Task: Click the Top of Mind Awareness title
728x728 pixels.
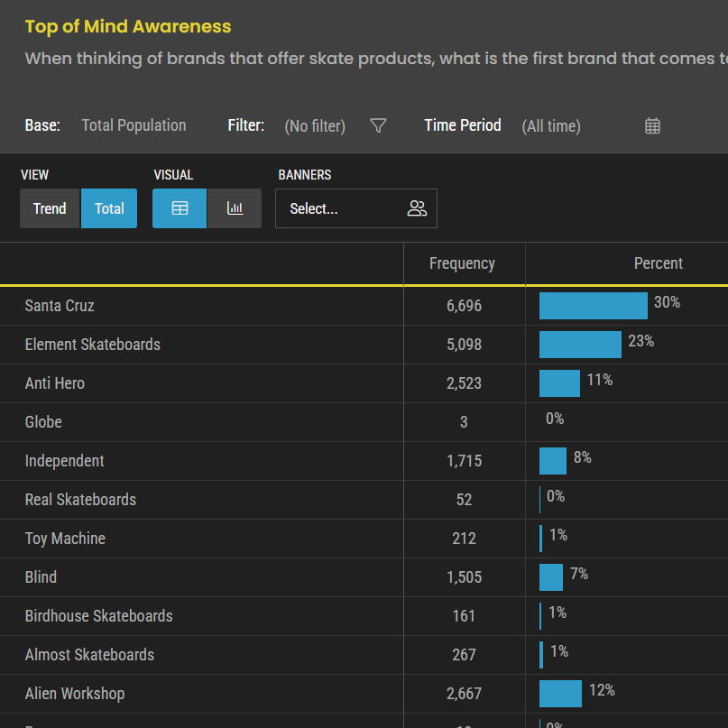Action: tap(128, 26)
